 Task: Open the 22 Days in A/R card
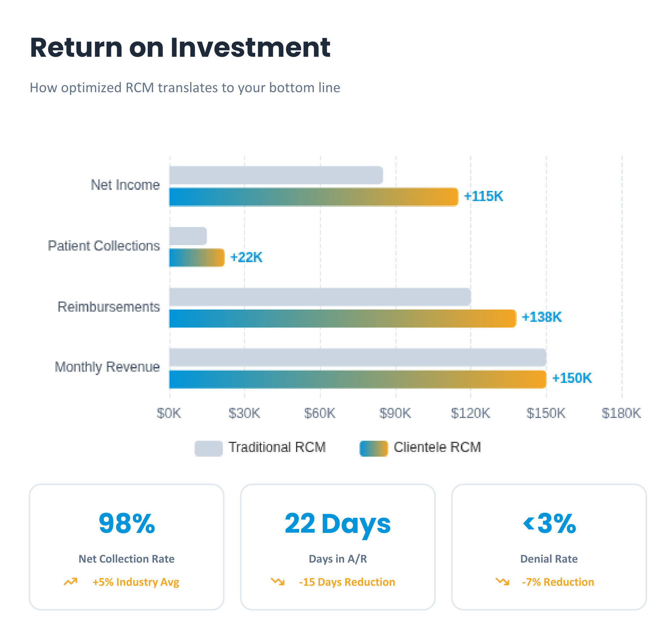pos(338,547)
